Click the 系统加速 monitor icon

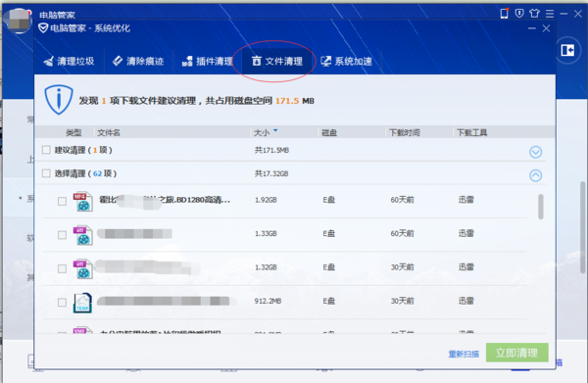pos(326,61)
